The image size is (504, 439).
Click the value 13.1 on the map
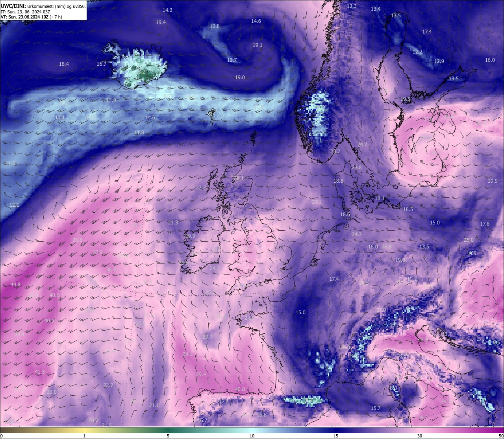[60, 118]
